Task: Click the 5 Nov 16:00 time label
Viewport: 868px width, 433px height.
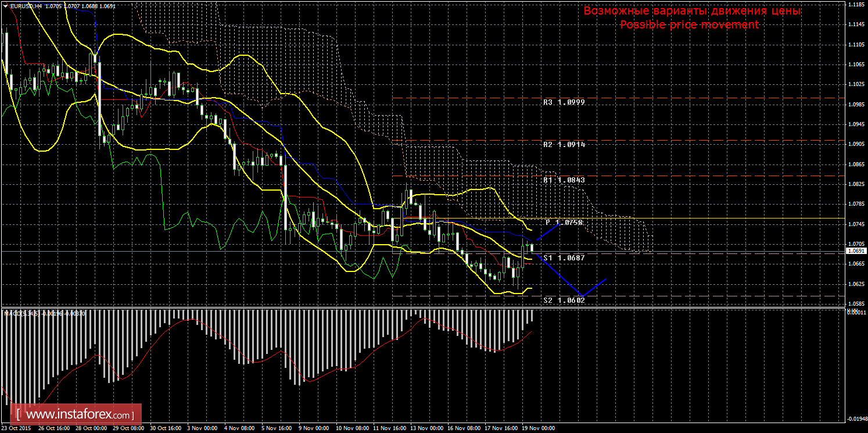Action: coord(278,428)
